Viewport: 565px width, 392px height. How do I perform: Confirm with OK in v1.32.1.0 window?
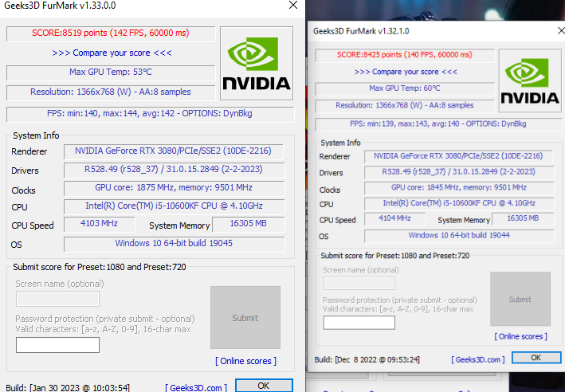pos(536,358)
